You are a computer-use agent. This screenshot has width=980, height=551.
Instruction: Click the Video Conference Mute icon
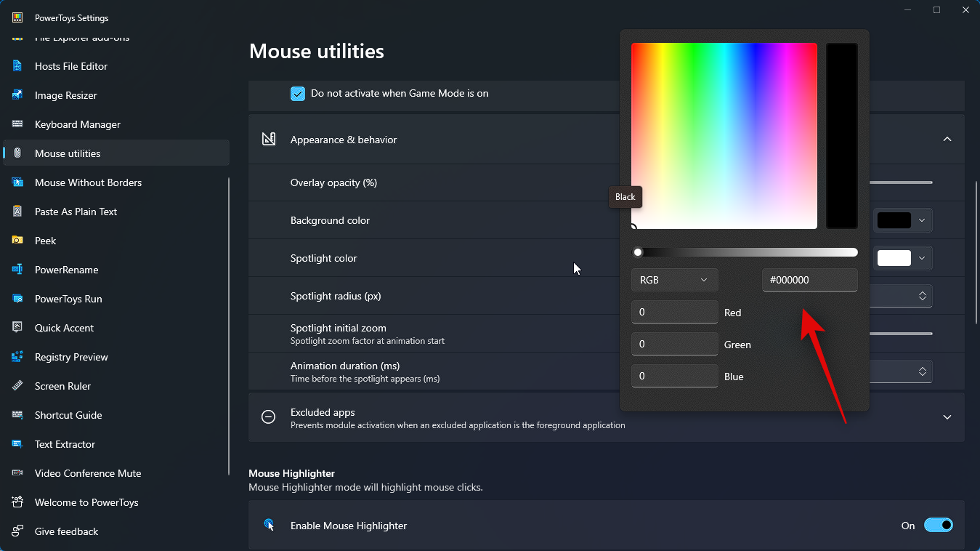click(17, 473)
